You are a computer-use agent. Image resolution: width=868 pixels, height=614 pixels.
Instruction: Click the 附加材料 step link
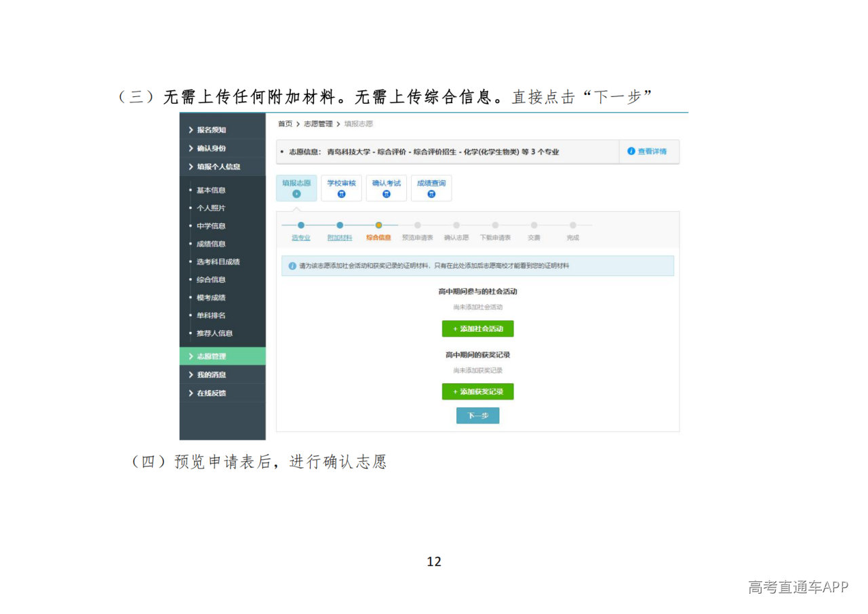coord(340,238)
